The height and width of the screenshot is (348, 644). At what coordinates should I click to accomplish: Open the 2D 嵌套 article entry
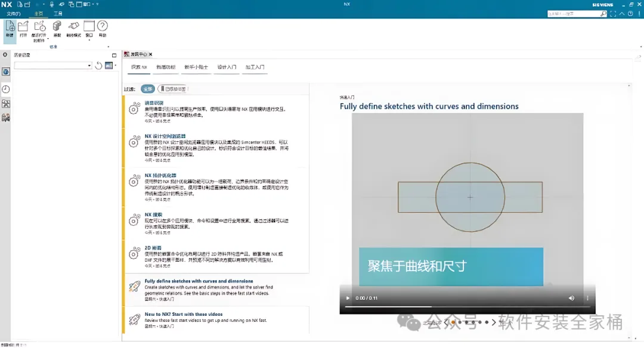coord(216,256)
